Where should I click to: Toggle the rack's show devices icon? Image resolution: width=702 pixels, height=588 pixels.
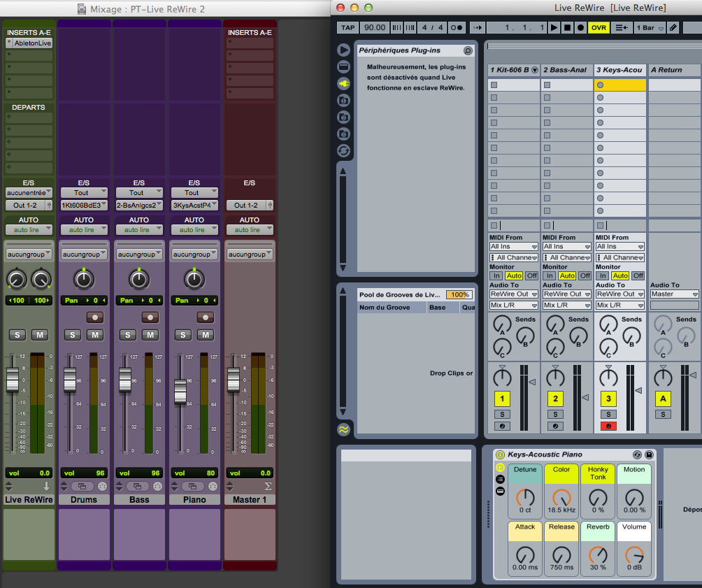(x=500, y=492)
